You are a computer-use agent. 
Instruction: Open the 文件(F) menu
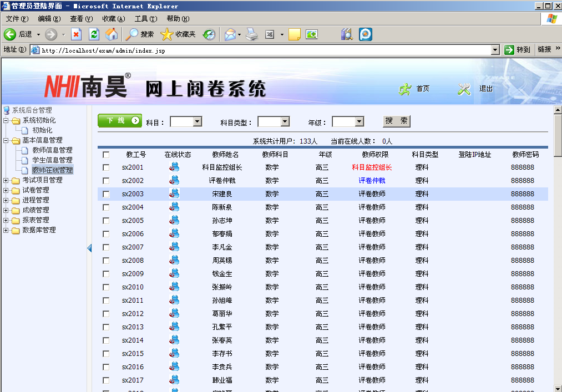(17, 19)
